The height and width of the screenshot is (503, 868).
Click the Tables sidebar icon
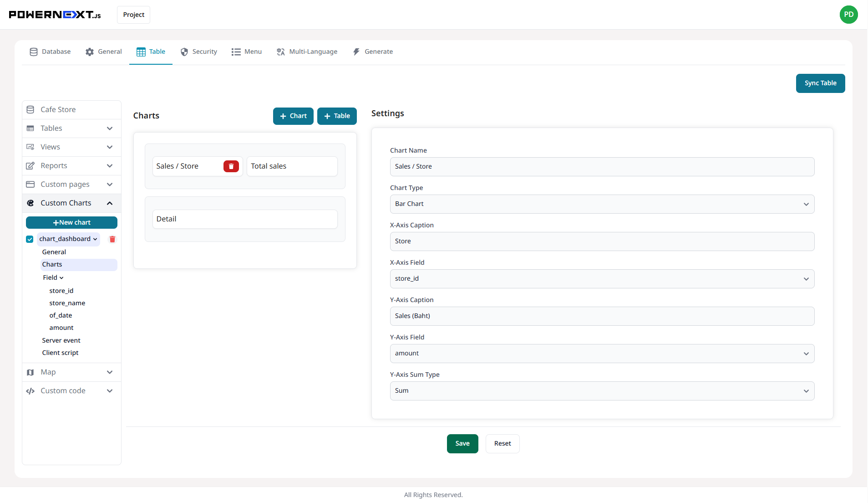[x=30, y=128]
